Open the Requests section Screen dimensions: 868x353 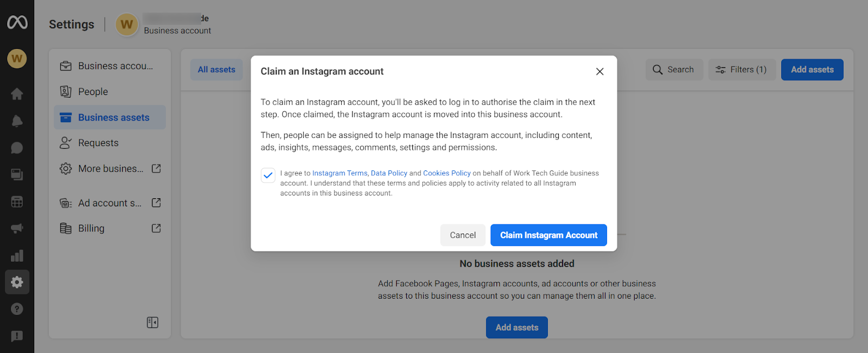point(110,143)
